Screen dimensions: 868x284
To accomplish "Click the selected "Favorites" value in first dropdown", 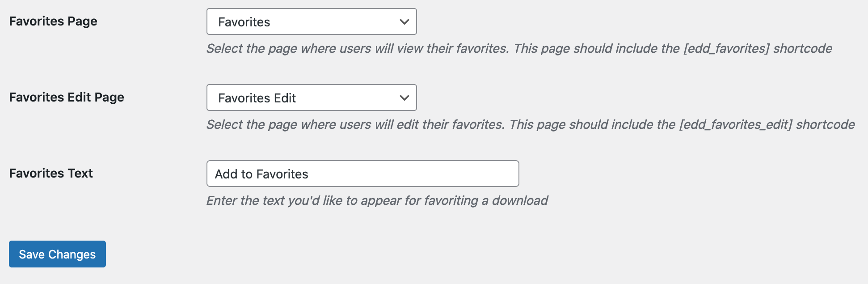I will (244, 22).
